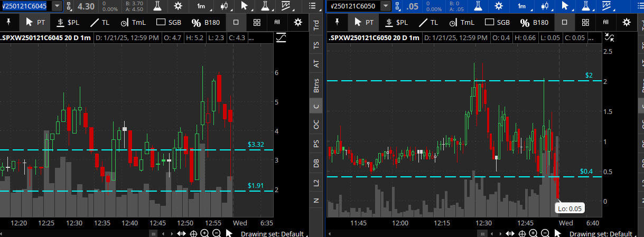Toggle the symbol link icon on left chart
Image resolution: width=644 pixels, height=237 pixels.
click(x=68, y=6)
